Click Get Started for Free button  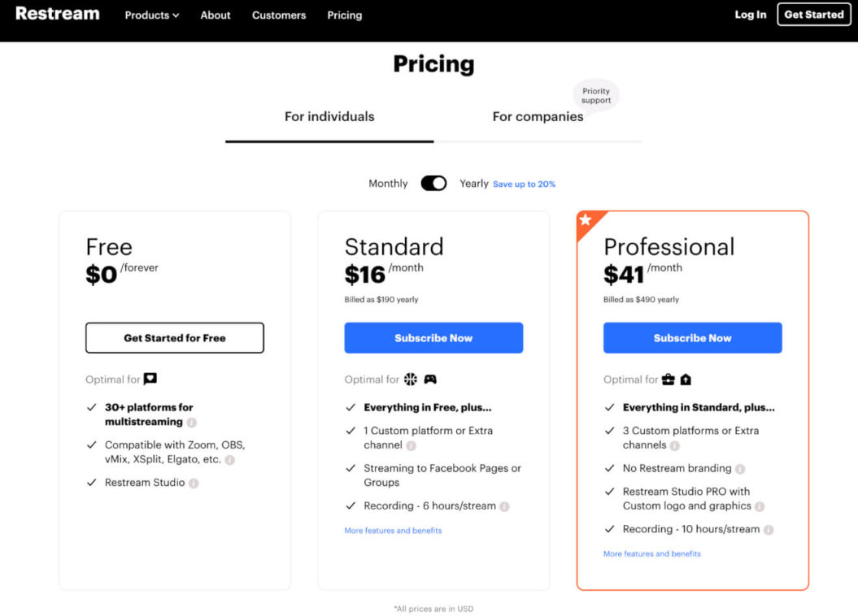pyautogui.click(x=175, y=338)
